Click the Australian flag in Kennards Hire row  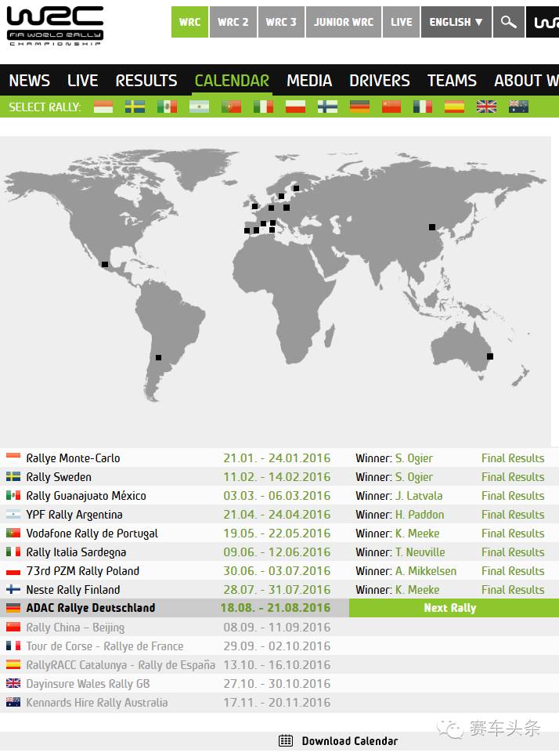13,702
